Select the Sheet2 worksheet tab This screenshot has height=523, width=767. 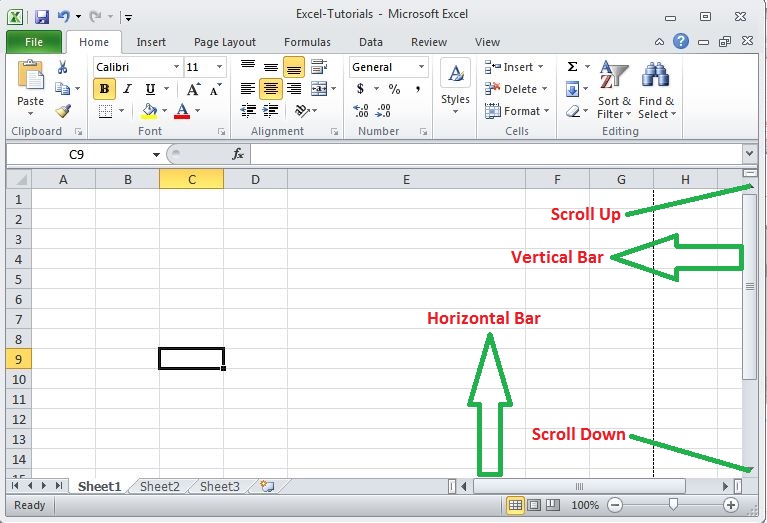[x=160, y=486]
